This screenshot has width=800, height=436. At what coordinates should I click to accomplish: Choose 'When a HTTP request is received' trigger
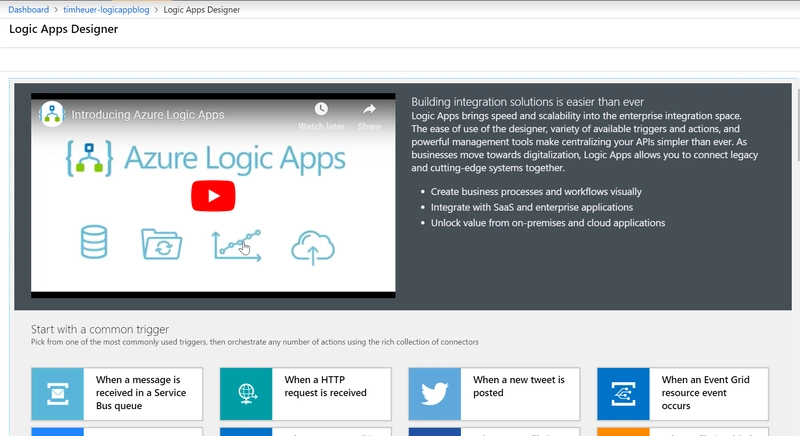(325, 387)
